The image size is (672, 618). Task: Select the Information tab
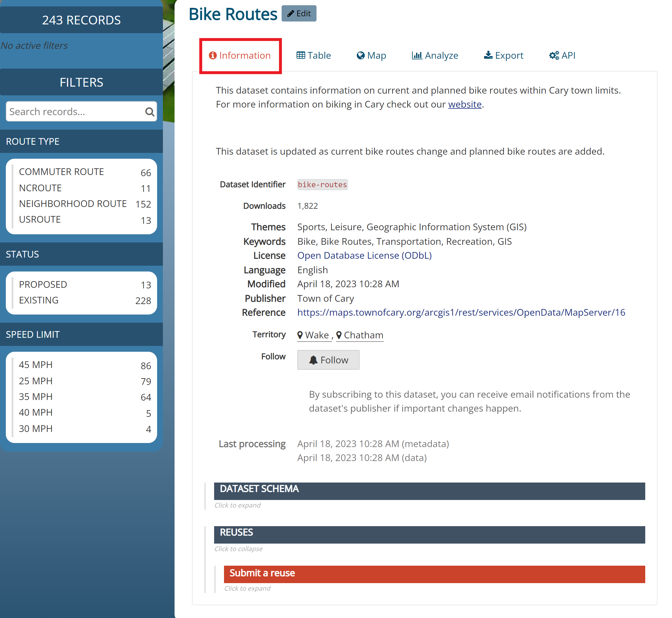(240, 55)
